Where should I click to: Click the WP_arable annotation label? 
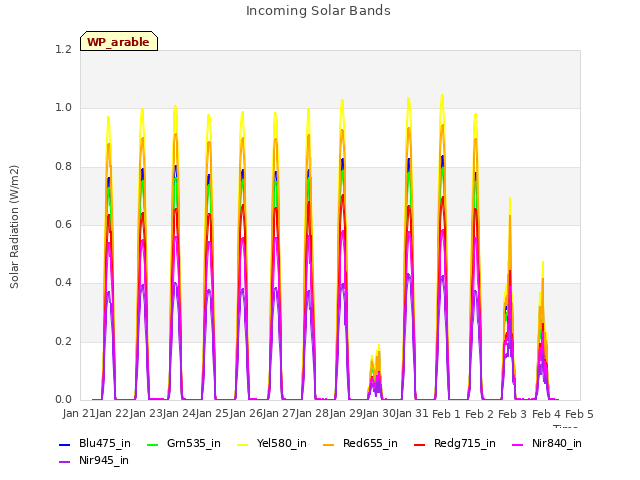tap(119, 42)
